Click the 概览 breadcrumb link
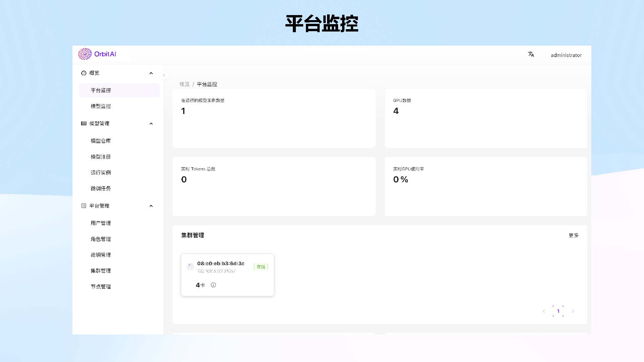This screenshot has height=362, width=644. (184, 84)
